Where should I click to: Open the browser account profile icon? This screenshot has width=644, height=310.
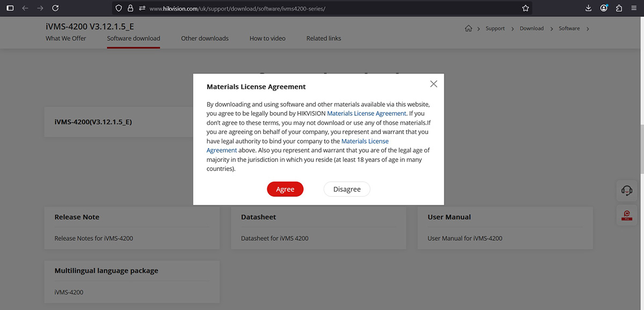pyautogui.click(x=604, y=8)
